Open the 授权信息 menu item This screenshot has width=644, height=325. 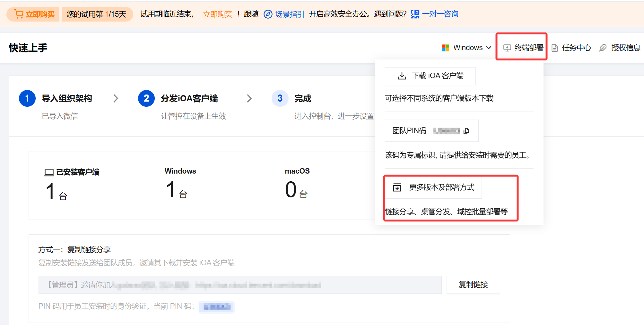(620, 48)
